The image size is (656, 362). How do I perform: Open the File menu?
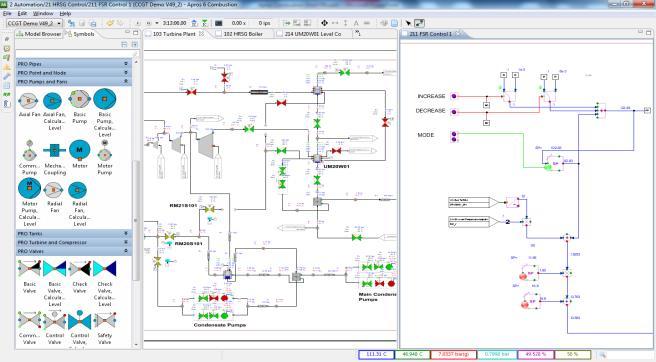click(7, 13)
